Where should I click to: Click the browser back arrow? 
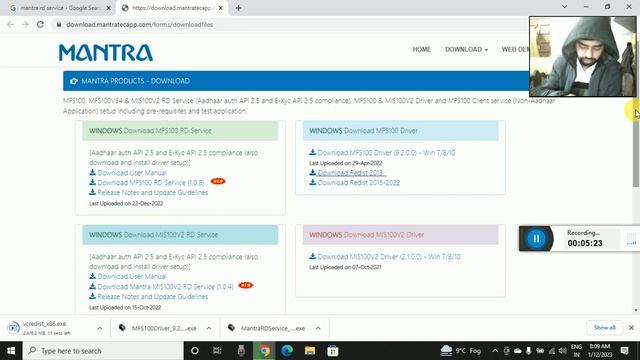(x=10, y=24)
